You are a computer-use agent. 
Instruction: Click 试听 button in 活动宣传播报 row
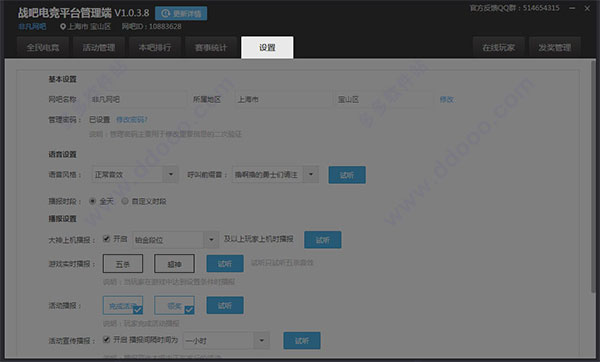(302, 341)
